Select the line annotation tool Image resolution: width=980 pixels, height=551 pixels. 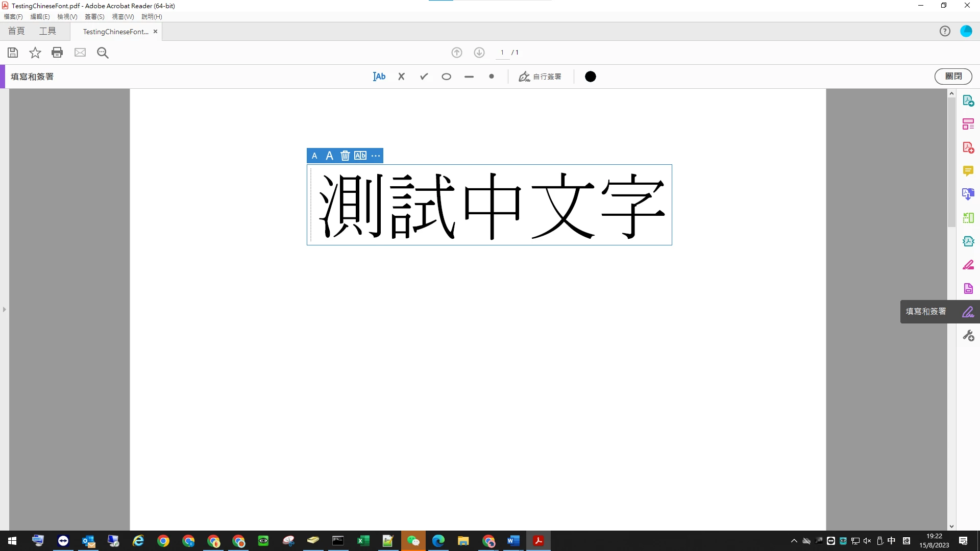[469, 77]
